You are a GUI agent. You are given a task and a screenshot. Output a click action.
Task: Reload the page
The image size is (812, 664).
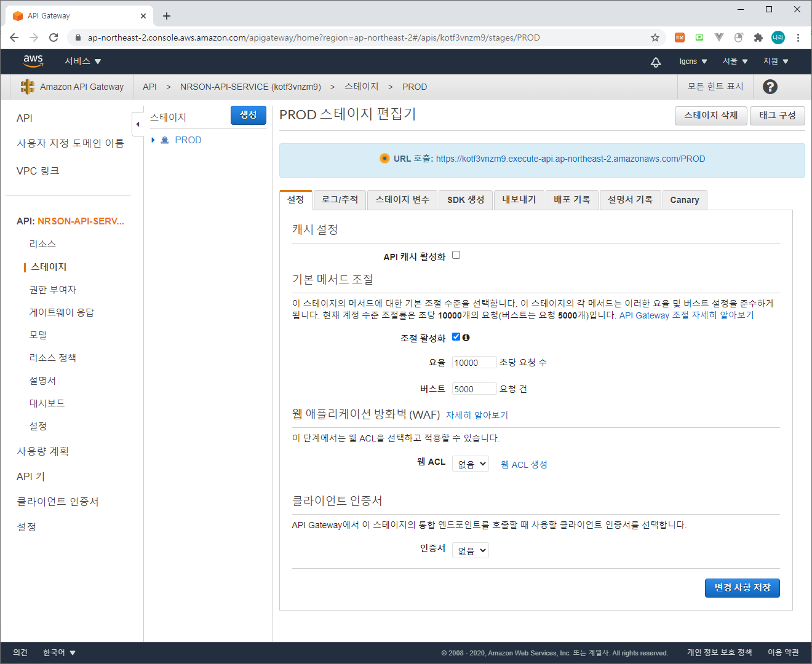pyautogui.click(x=54, y=38)
